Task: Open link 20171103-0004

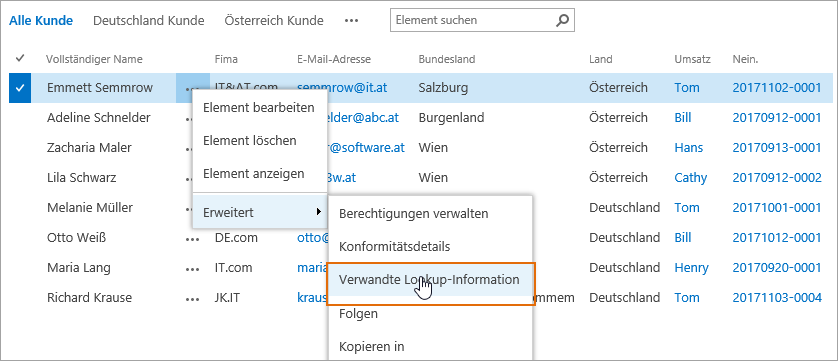Action: (777, 297)
